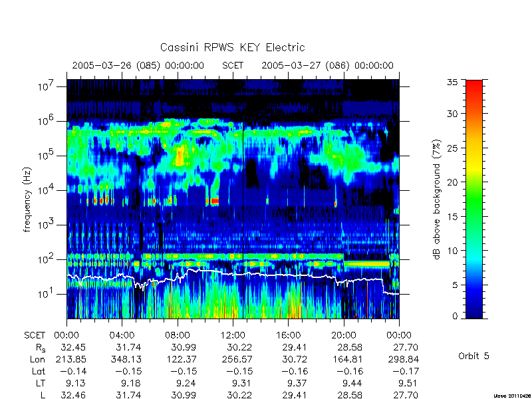Pick the dark blue bottom of the color bar
Viewport: 532px width, 399px height.
point(474,311)
